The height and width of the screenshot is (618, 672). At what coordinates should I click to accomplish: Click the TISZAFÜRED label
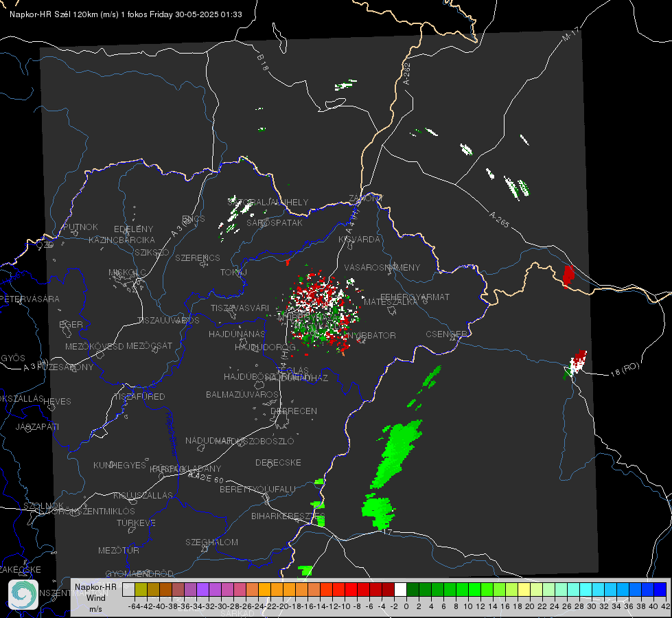coord(139,396)
